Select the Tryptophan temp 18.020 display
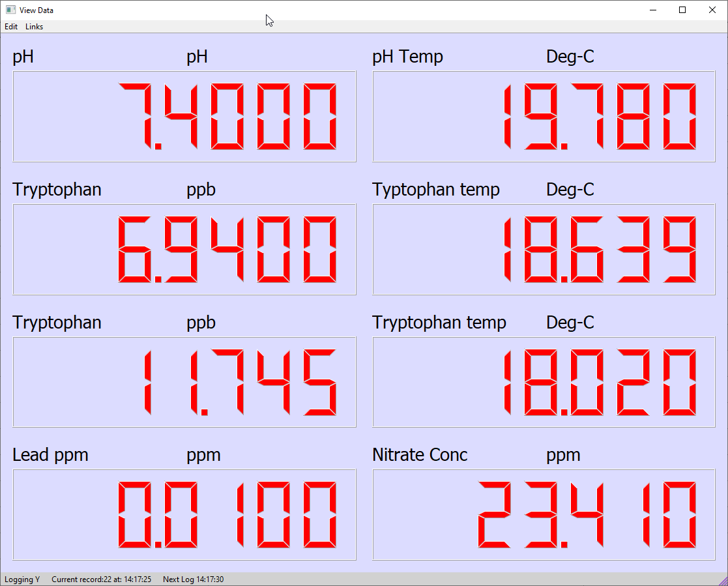 tap(544, 382)
